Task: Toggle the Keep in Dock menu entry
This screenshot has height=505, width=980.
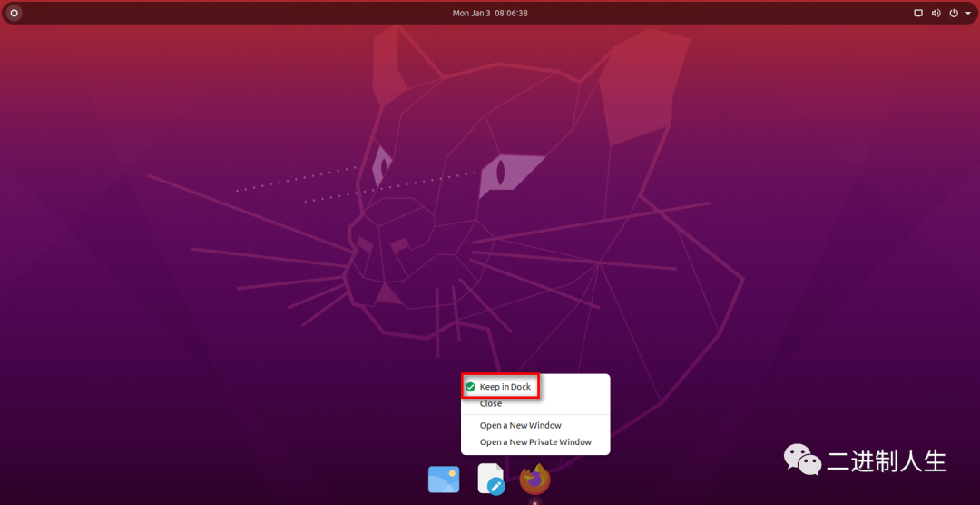Action: coord(505,387)
